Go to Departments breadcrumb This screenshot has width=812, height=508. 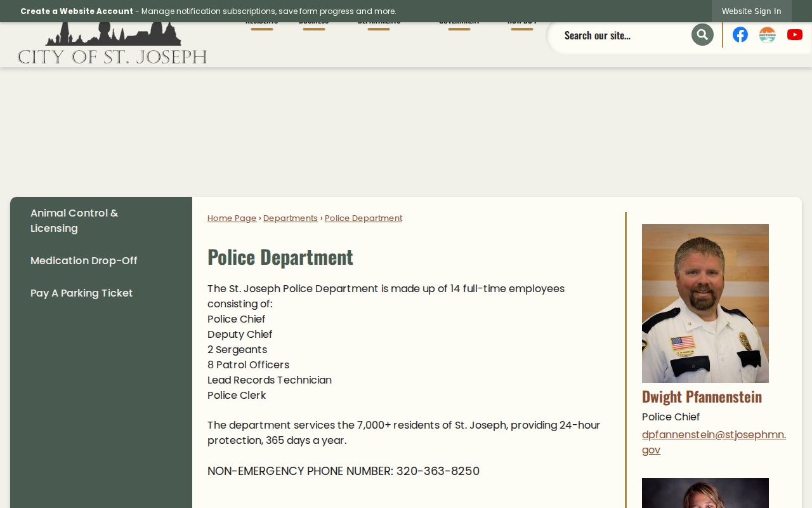tap(291, 218)
